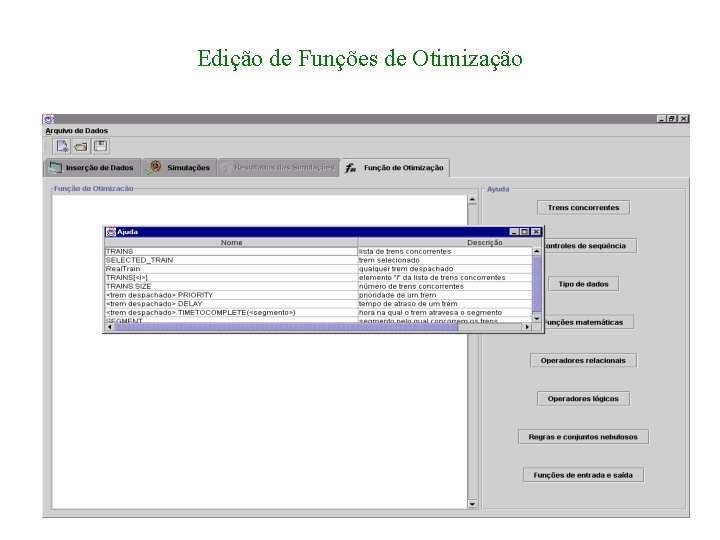Select the Função de Otimização tab

click(x=395, y=168)
